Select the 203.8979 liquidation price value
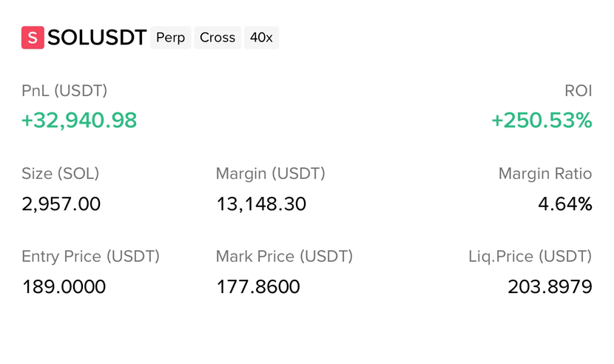The height and width of the screenshot is (364, 614). click(550, 286)
